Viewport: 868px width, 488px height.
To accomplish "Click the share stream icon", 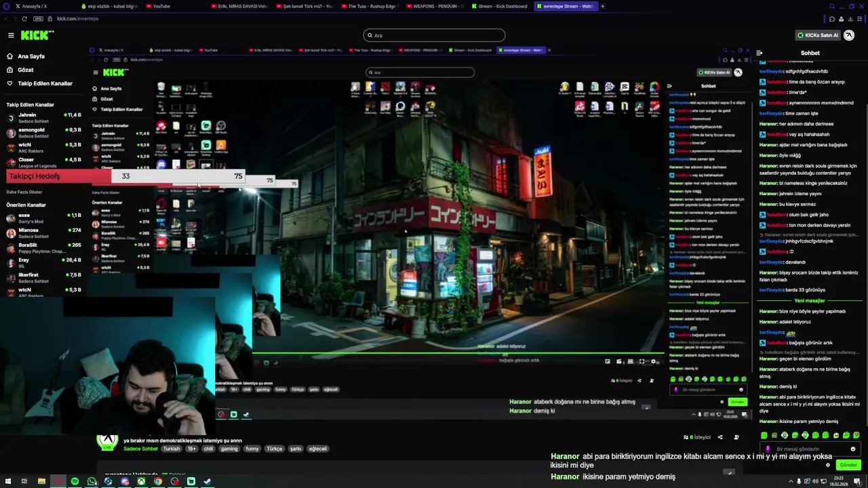I will click(720, 437).
